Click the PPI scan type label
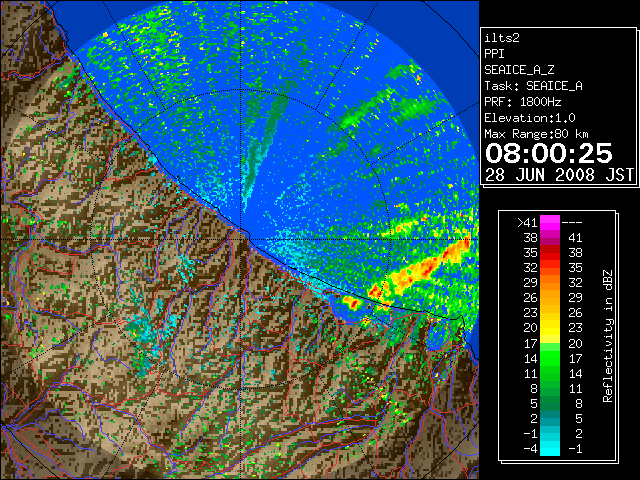640x480 pixels. [494, 54]
